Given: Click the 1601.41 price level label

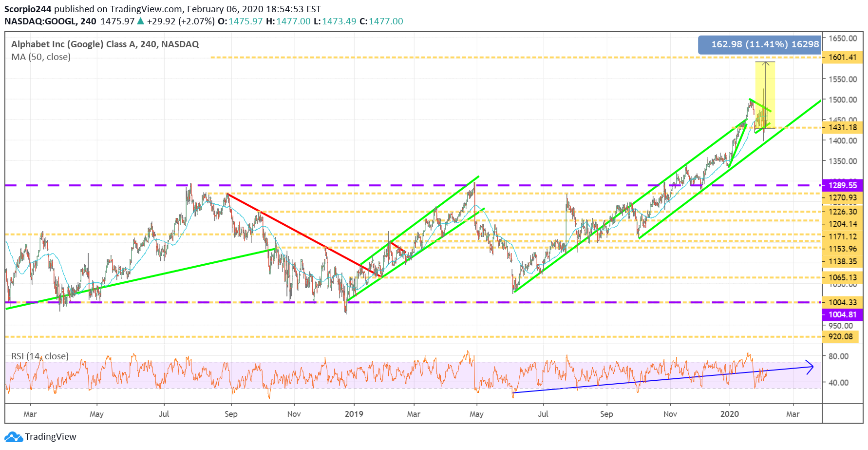Looking at the screenshot, I should pos(842,58).
